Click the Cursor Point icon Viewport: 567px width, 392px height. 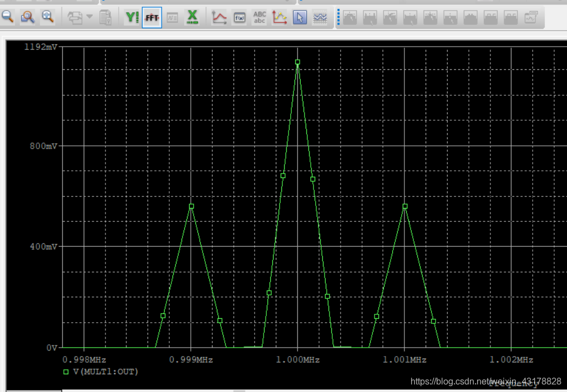450,17
